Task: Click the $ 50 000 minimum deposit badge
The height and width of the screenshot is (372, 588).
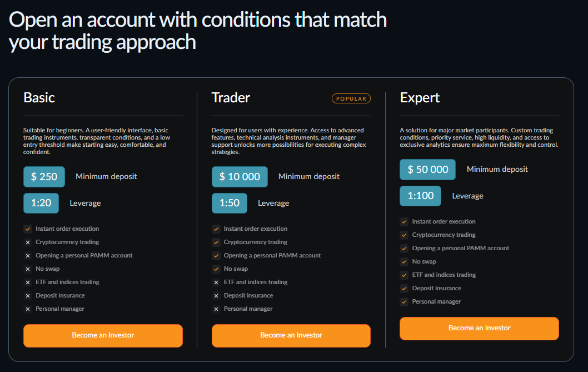Action: [427, 170]
